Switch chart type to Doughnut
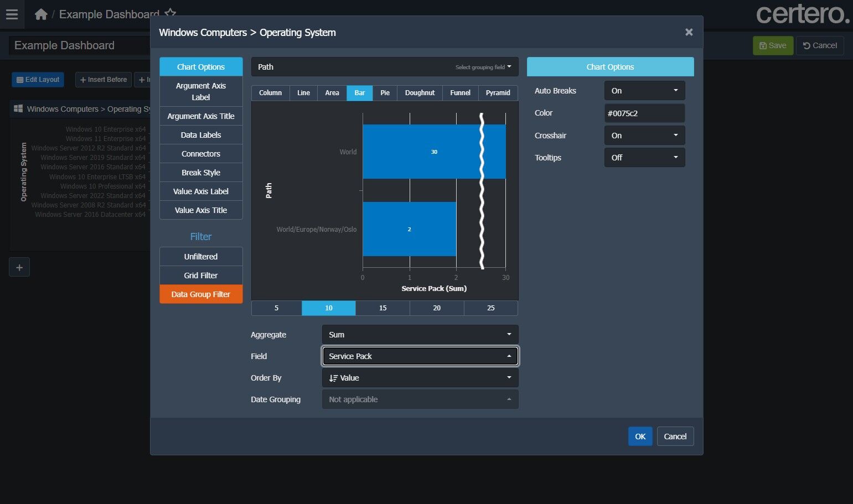This screenshot has width=853, height=504. 420,93
